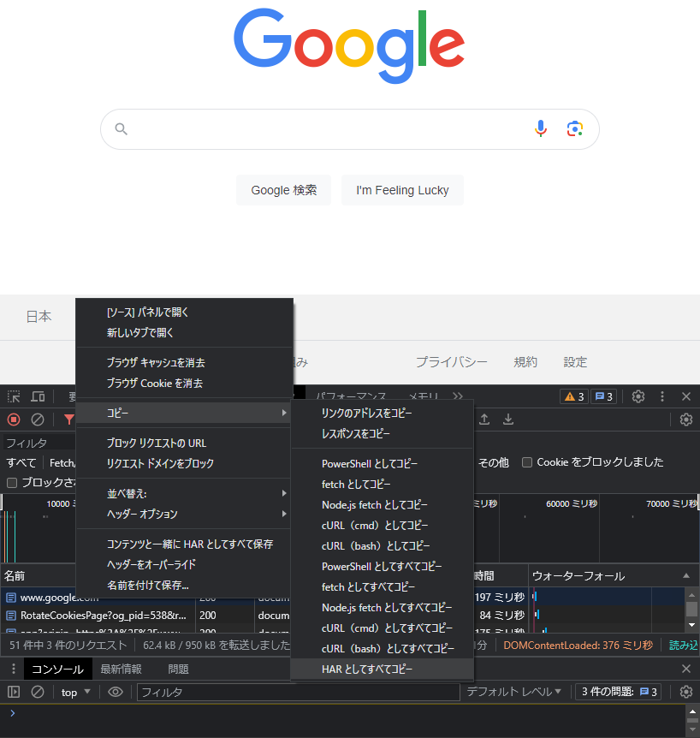Click the magnifier icon in search box
The height and width of the screenshot is (738, 700).
click(122, 129)
